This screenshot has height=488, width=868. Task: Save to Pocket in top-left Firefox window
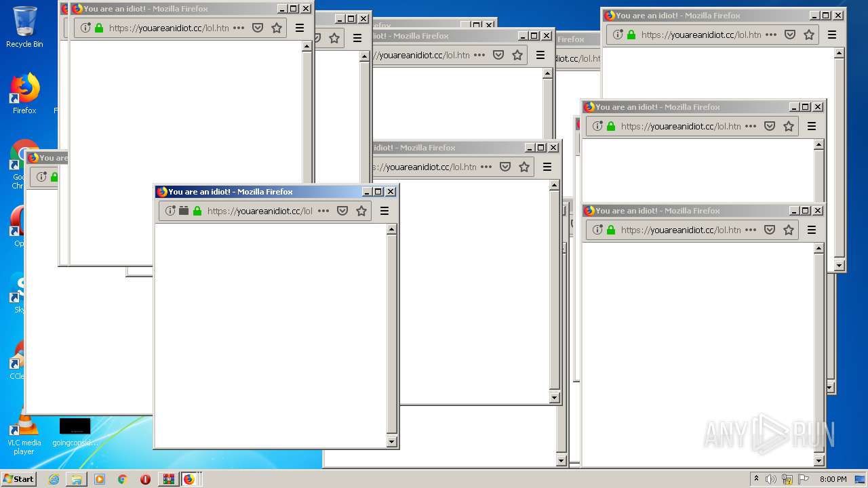coord(258,28)
